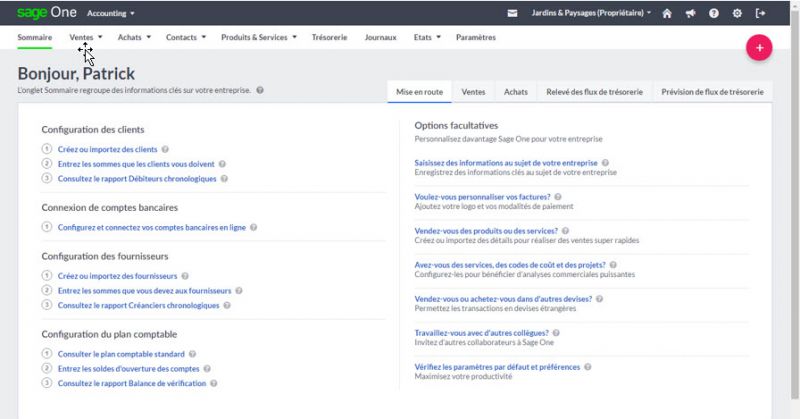Click help icon next to 'Consulter le plan comptable standard'
Image resolution: width=800 pixels, height=419 pixels.
(192, 354)
